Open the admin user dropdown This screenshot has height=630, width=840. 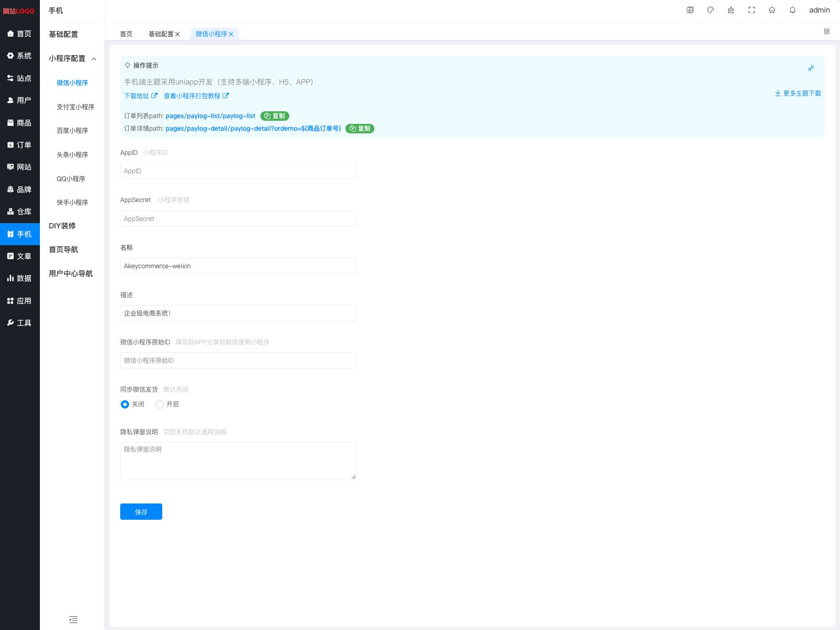819,10
